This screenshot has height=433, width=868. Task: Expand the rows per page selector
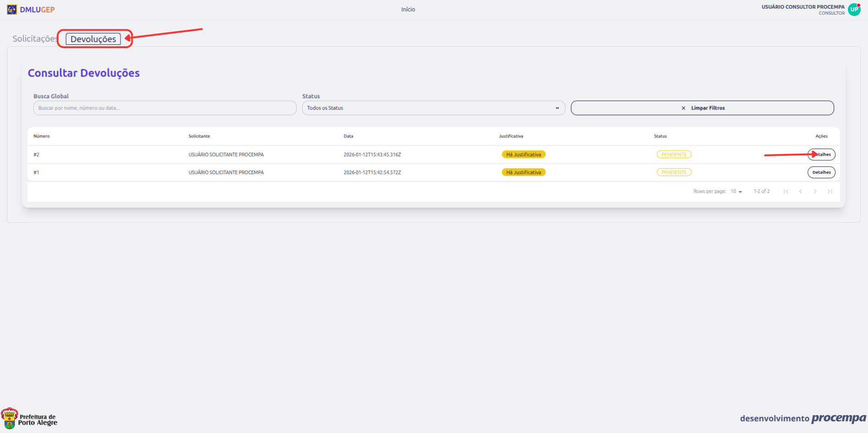(x=736, y=192)
